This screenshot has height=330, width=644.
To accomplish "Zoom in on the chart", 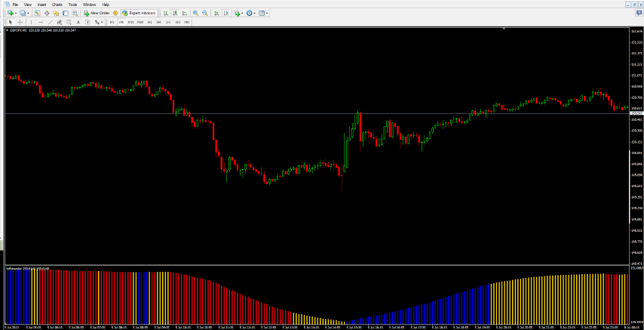I will click(195, 13).
